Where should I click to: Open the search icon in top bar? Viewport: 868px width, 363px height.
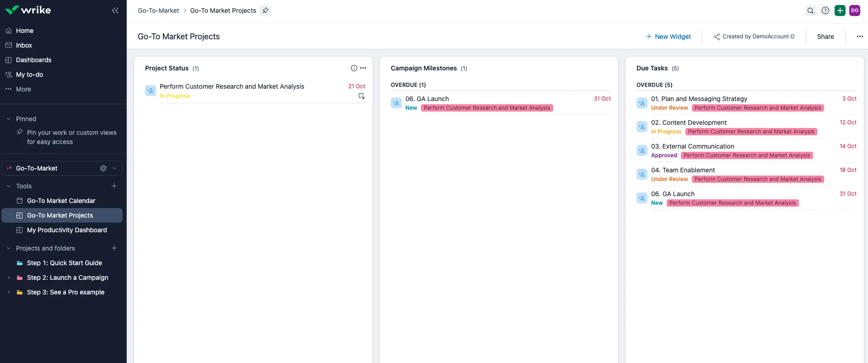pos(810,11)
